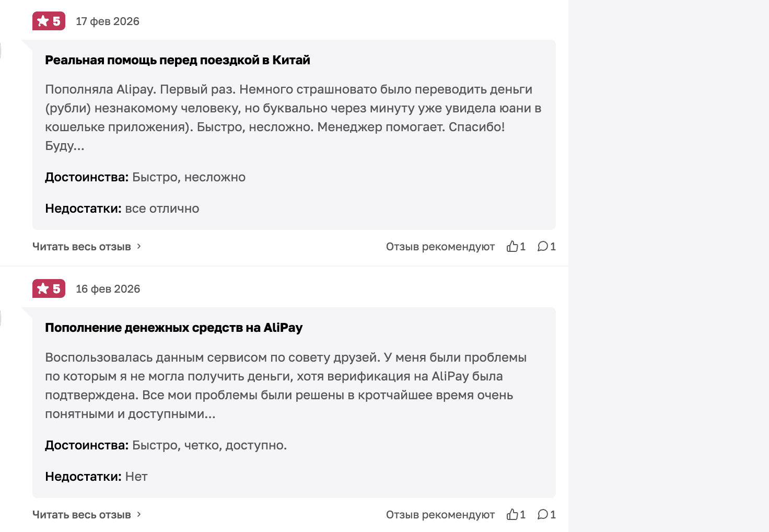
Task: Expand the full text of the second review
Action: (81, 515)
